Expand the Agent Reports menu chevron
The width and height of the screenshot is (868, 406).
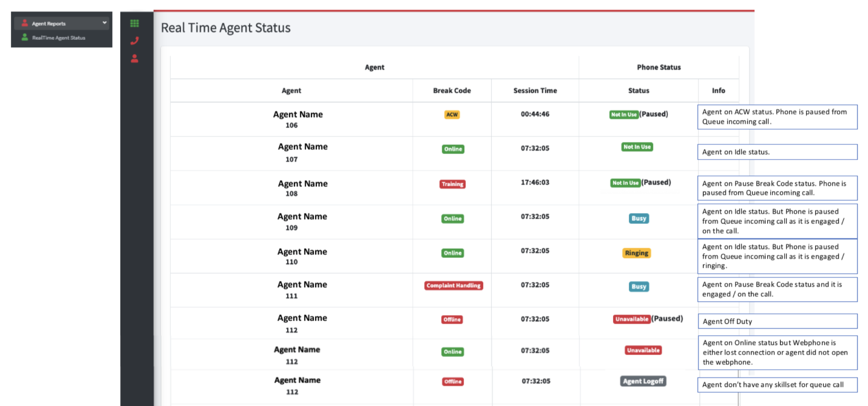[105, 23]
